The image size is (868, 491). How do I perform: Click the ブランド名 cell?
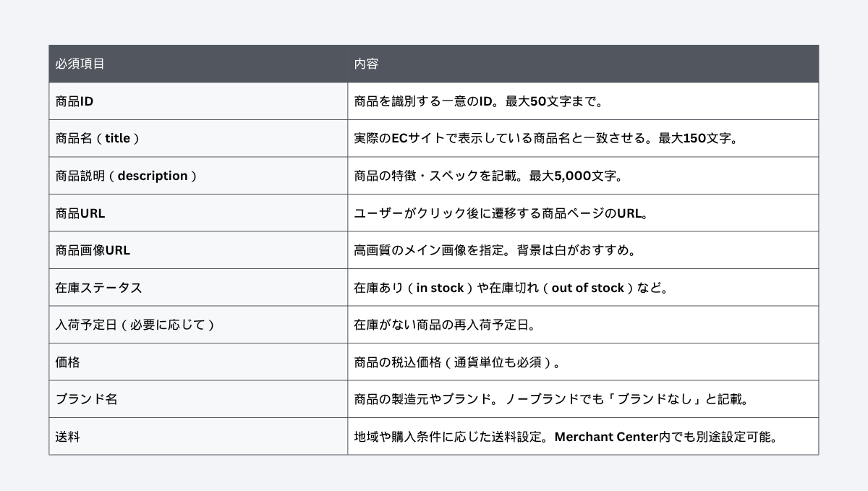(x=198, y=399)
